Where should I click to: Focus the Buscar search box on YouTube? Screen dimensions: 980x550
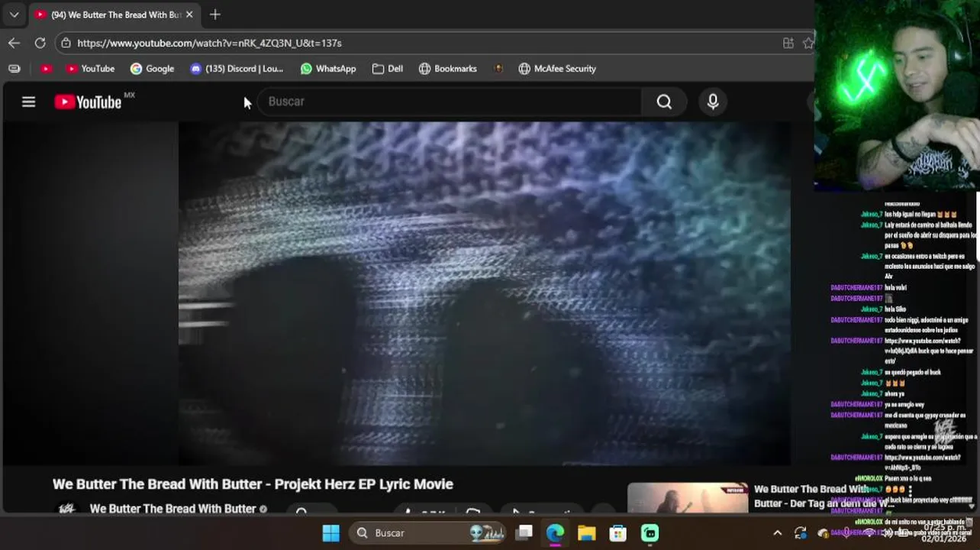[x=450, y=102]
